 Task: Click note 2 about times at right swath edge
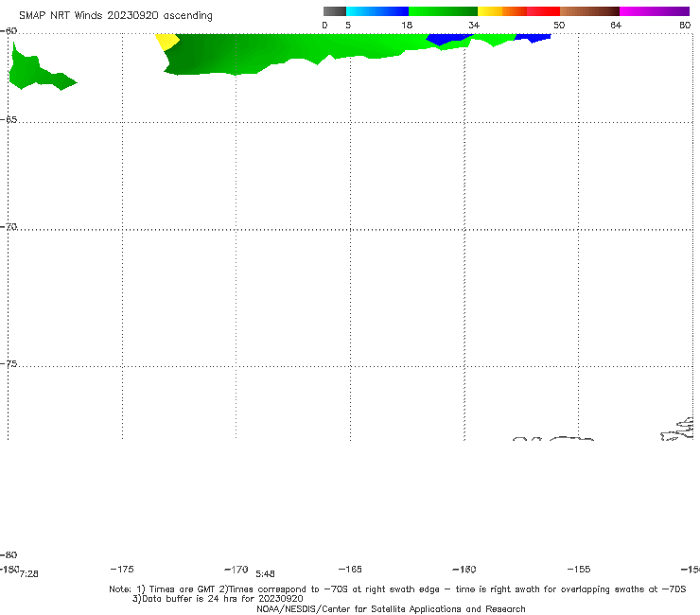coord(452,589)
